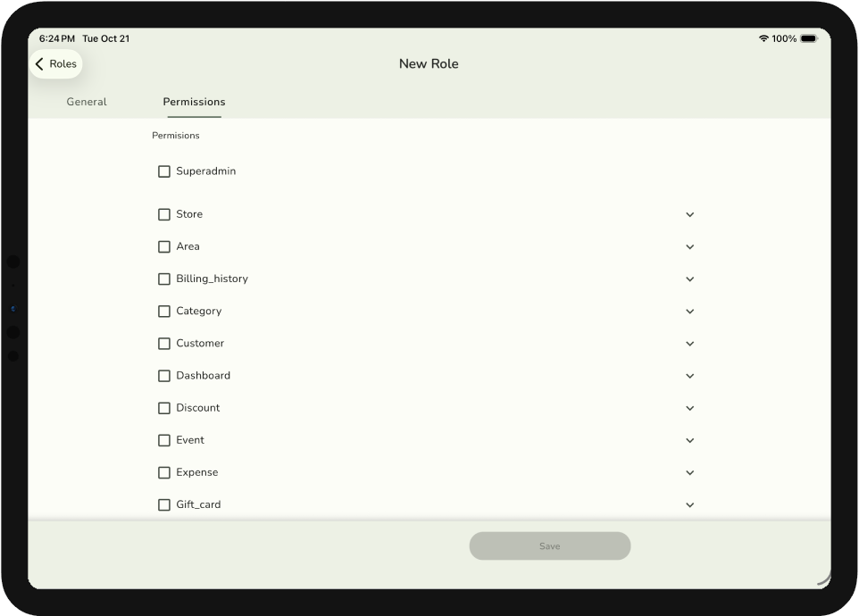Expand Customer permissions with chevron
The width and height of the screenshot is (859, 616).
(689, 344)
